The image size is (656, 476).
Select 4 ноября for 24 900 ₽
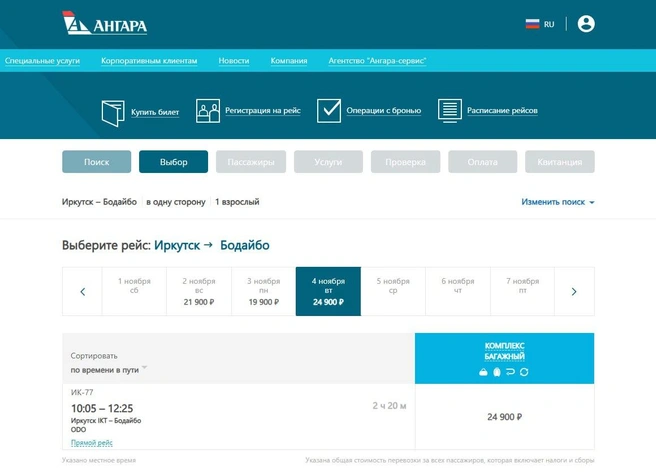tap(328, 292)
